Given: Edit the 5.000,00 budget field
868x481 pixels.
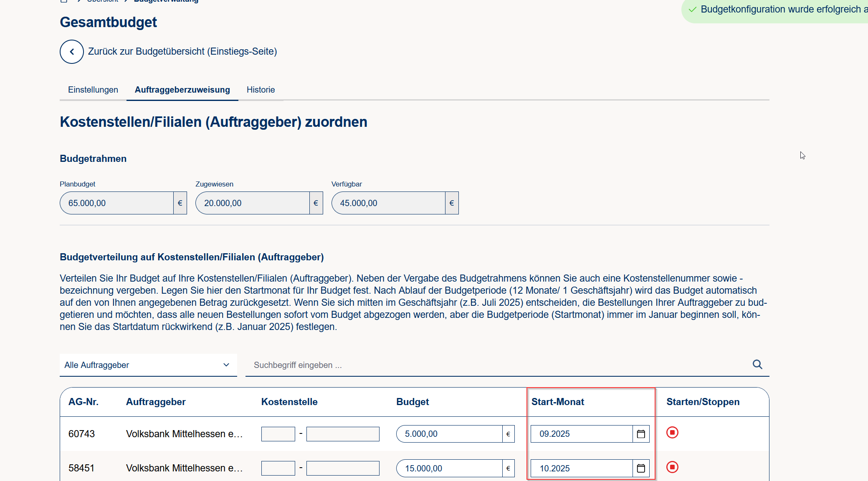Looking at the screenshot, I should pyautogui.click(x=449, y=434).
